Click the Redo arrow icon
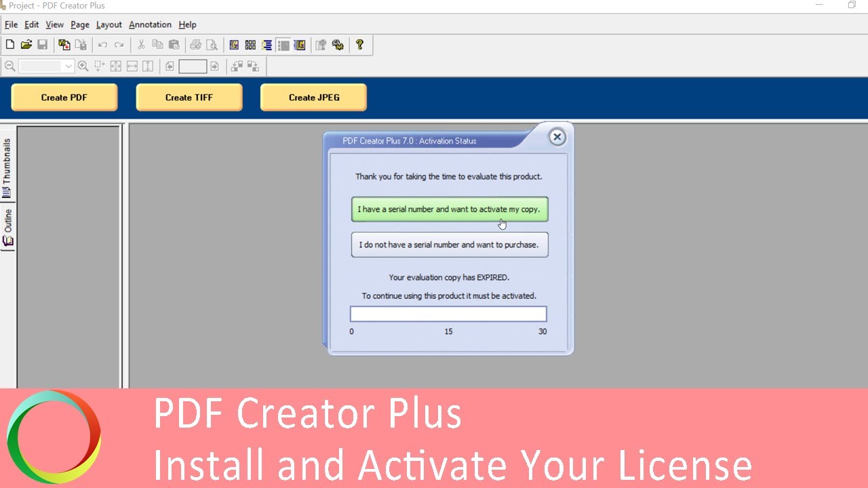Viewport: 868px width, 488px height. pyautogui.click(x=119, y=45)
